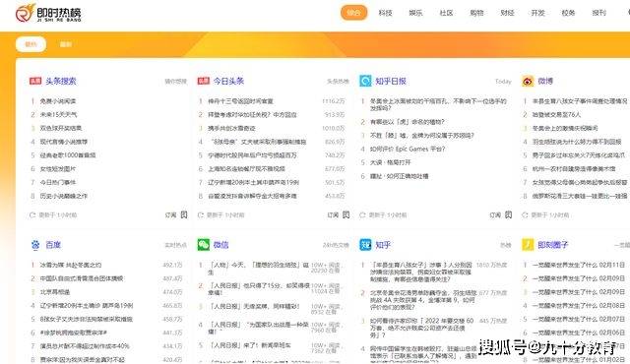This screenshot has height=364, width=630.
Task: Open the 有哪些以「虎」命名的植物 question
Action: 407,122
